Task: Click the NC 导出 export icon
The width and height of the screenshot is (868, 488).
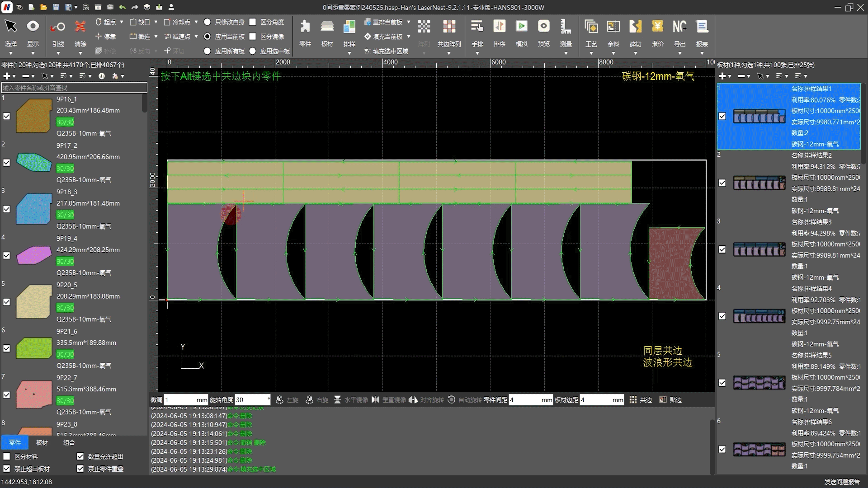Action: tap(679, 27)
